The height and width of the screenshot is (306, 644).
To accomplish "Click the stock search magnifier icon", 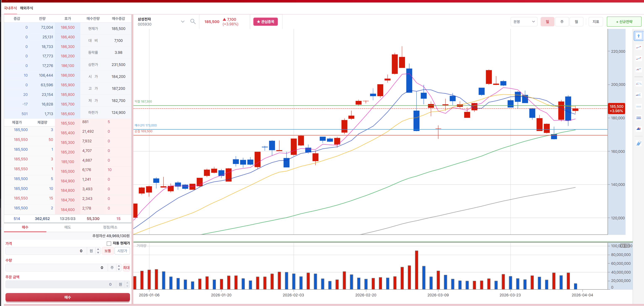I will click(x=193, y=22).
